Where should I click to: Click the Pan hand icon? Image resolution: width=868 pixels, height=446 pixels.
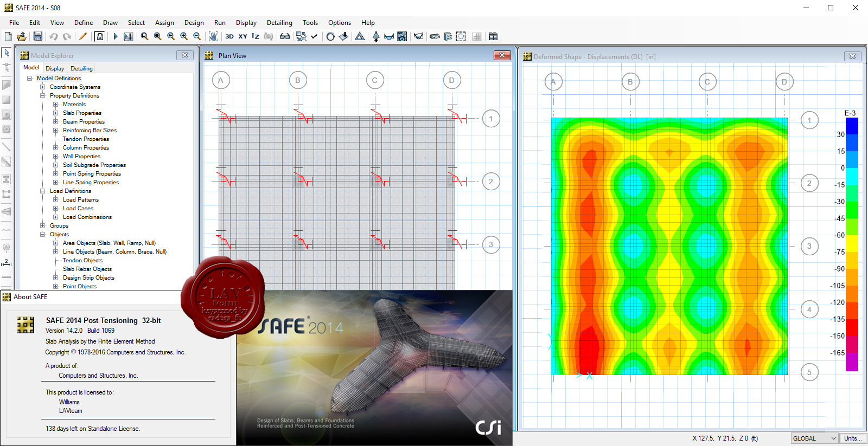point(213,36)
